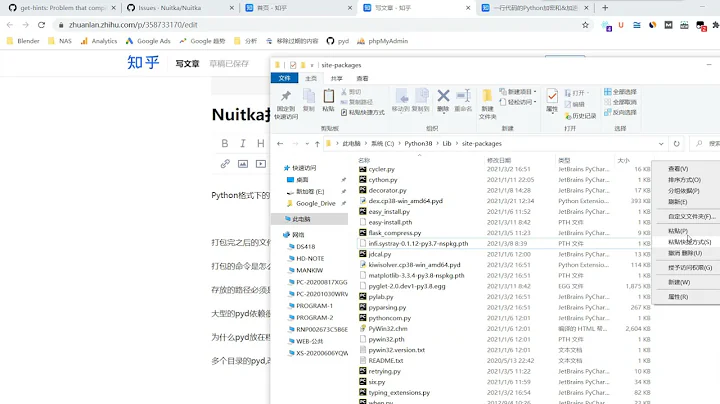720x404 pixels.
Task: Click the Explorer refresh button
Action: (676, 144)
